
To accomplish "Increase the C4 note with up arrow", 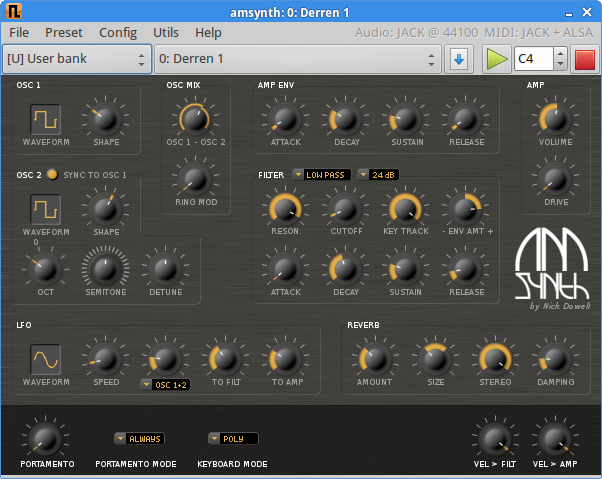I will click(x=560, y=54).
